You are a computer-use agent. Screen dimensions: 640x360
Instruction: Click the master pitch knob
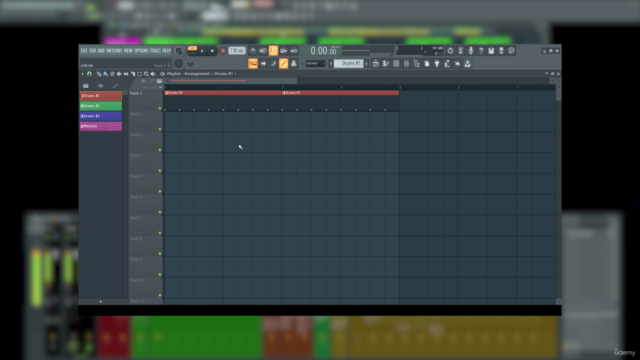point(179,64)
